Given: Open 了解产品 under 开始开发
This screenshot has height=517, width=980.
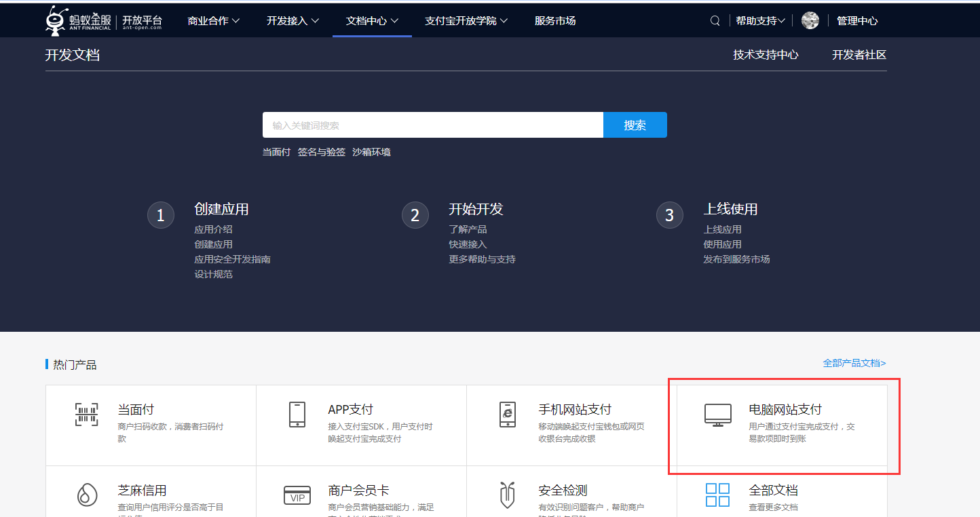Looking at the screenshot, I should click(x=468, y=229).
